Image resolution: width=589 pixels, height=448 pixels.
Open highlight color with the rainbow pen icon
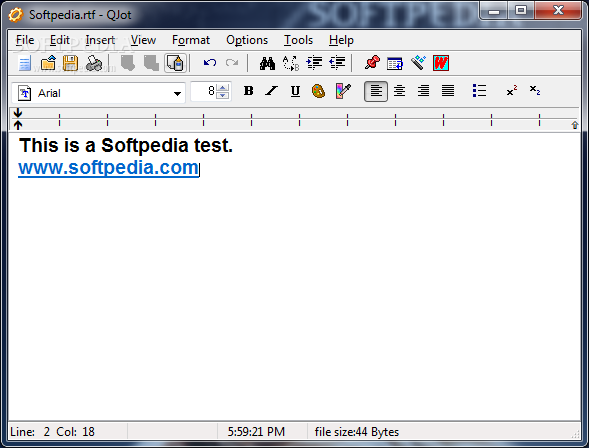[343, 91]
